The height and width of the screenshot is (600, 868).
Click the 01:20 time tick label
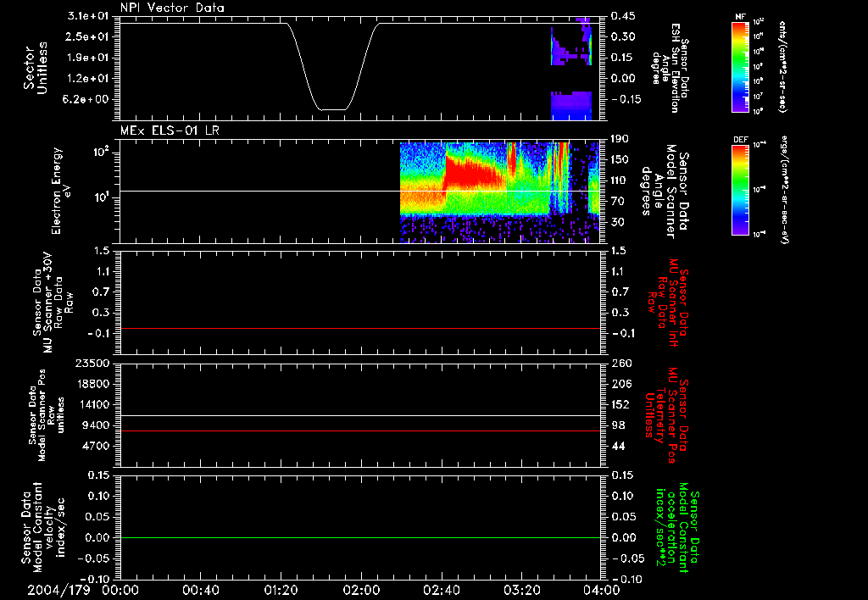(x=281, y=590)
